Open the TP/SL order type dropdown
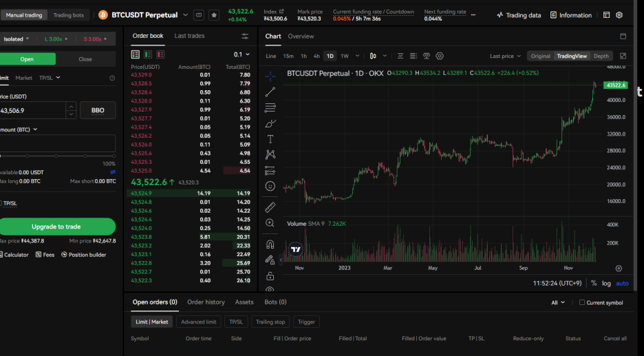This screenshot has width=644, height=356. [x=50, y=78]
